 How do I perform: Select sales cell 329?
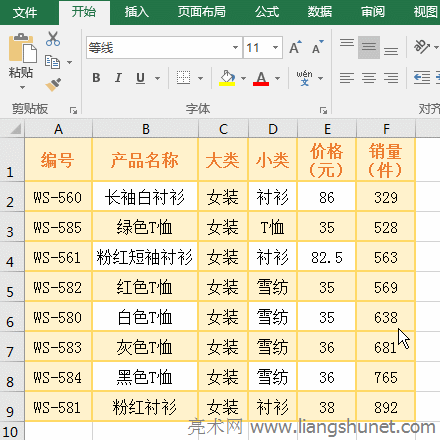(386, 197)
